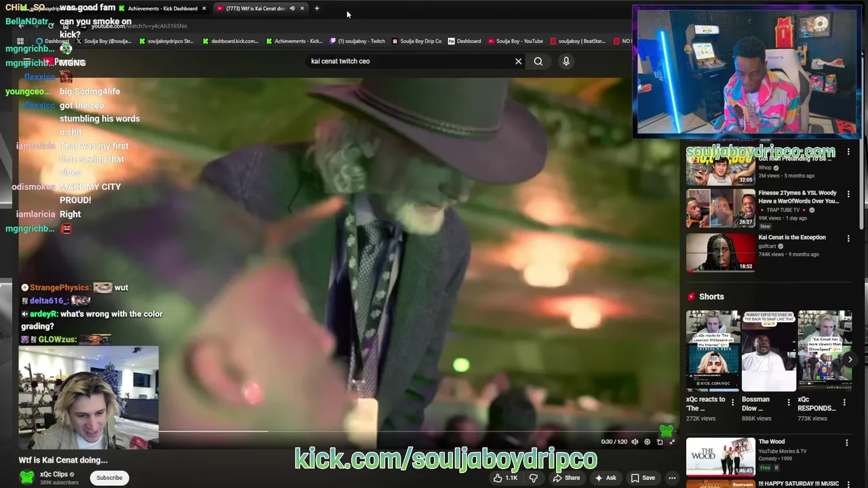Subscribe to the xQc Clips channel
This screenshot has height=488, width=868.
point(109,478)
